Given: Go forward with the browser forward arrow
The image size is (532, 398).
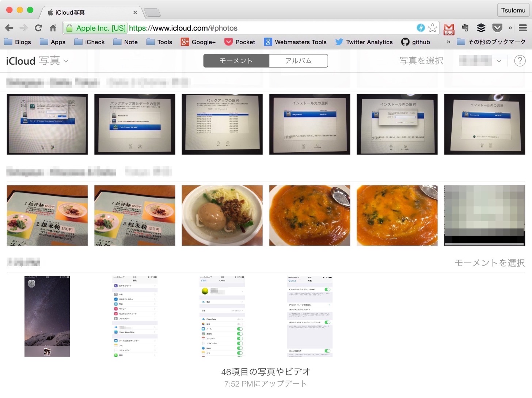Looking at the screenshot, I should pyautogui.click(x=24, y=28).
